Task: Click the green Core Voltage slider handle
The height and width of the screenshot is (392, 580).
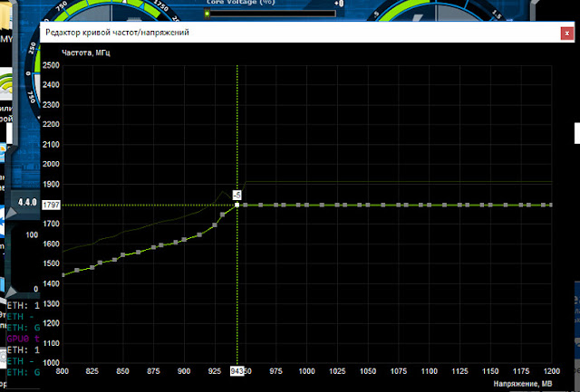Action: [208, 14]
